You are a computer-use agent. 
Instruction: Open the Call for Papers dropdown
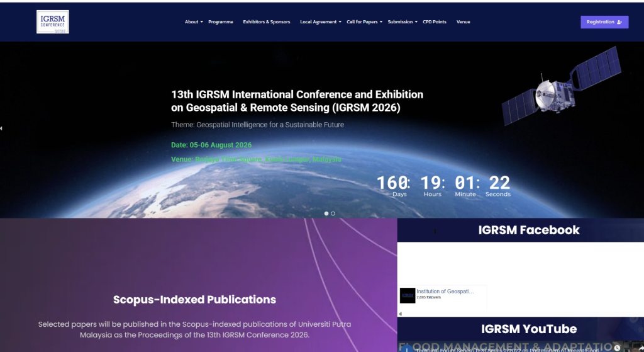(364, 22)
